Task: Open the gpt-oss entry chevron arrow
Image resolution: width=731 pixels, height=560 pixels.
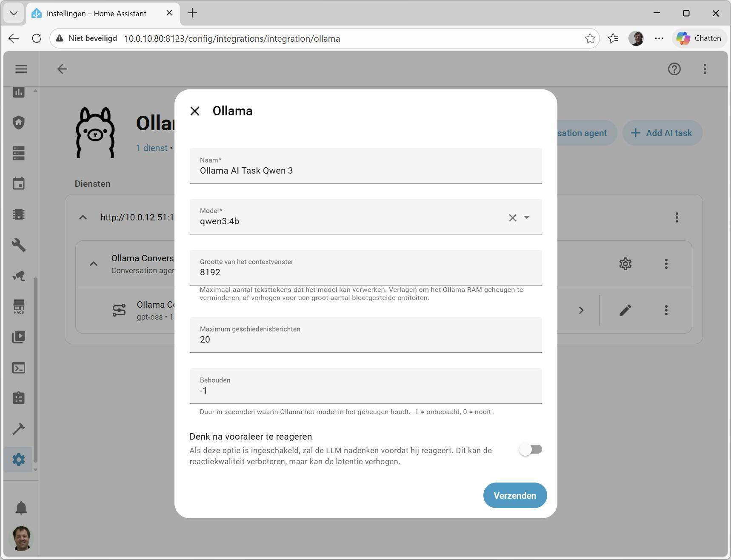Action: 581,310
